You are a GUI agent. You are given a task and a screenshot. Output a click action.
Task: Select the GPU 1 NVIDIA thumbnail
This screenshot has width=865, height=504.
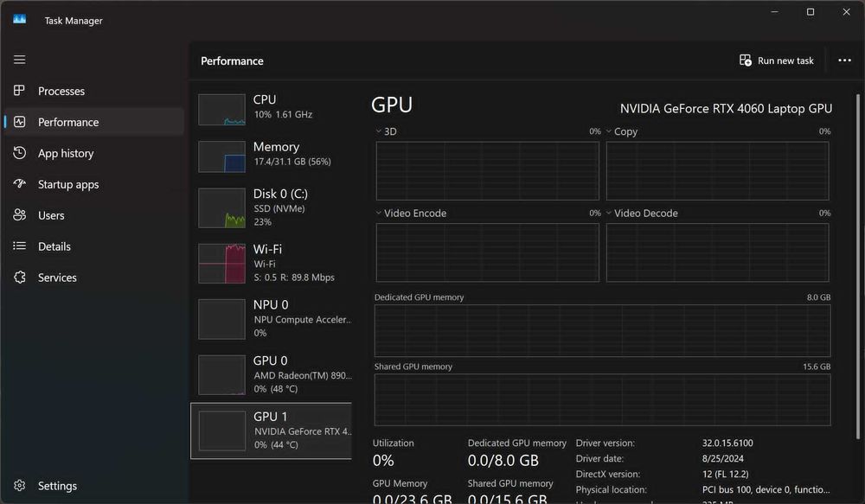(221, 431)
